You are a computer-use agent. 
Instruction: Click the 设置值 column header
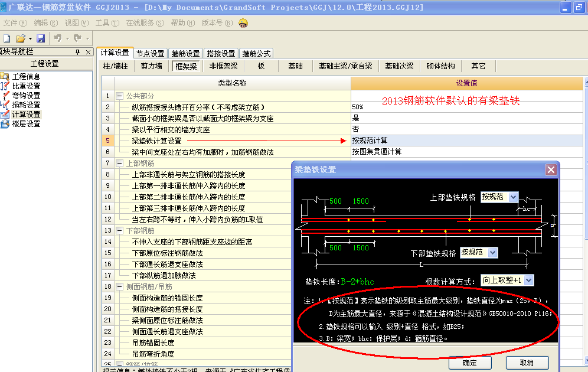click(466, 83)
